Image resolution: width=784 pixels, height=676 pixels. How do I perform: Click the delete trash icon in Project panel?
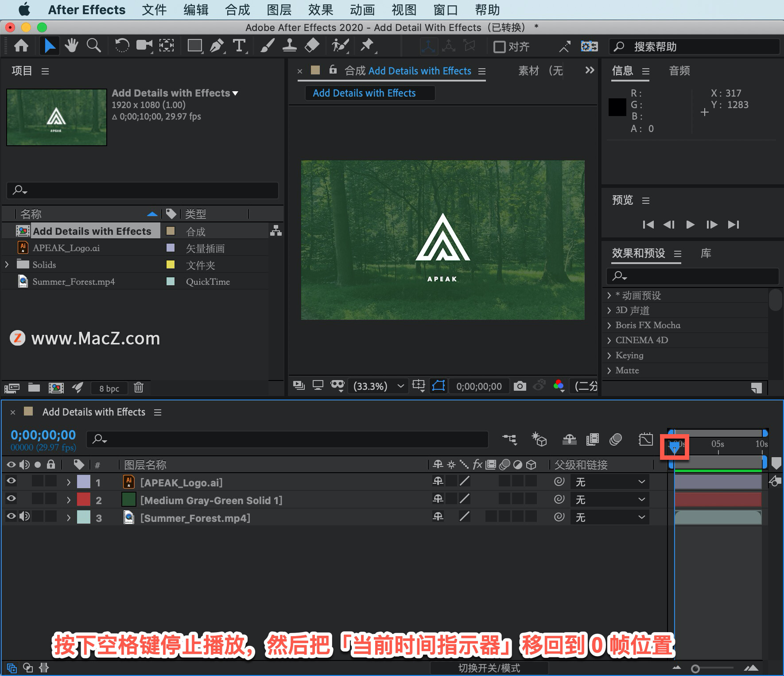pyautogui.click(x=139, y=388)
